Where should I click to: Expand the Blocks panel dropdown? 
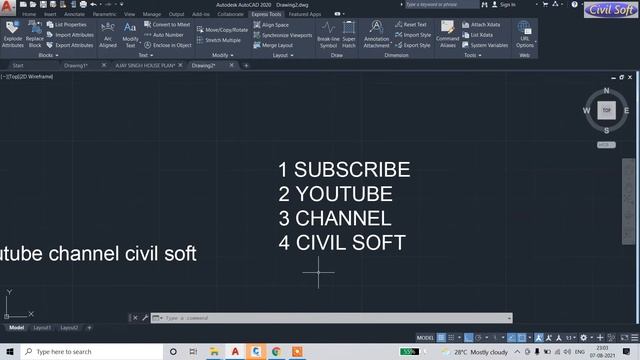[48, 55]
